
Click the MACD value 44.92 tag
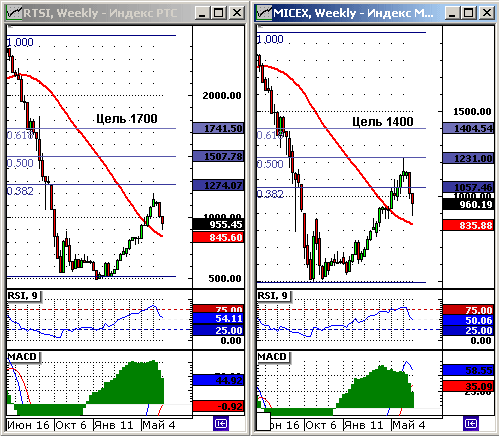218,380
